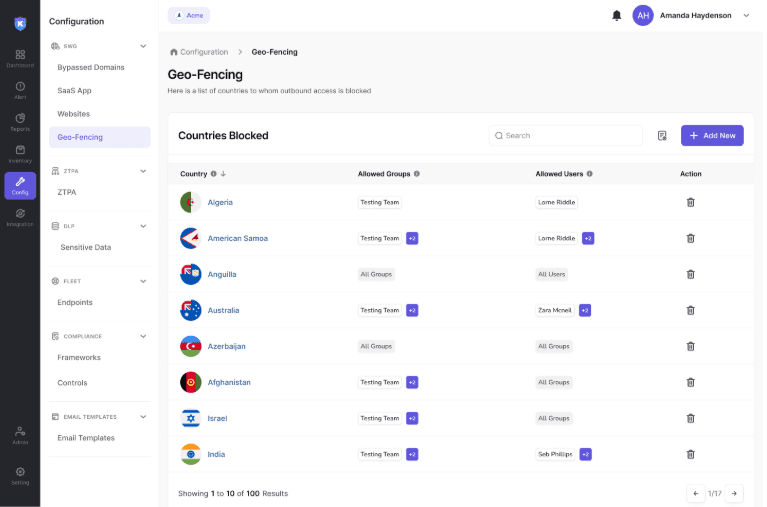Open Bypassed Domains menu item
Image resolution: width=767 pixels, height=507 pixels.
tap(90, 67)
